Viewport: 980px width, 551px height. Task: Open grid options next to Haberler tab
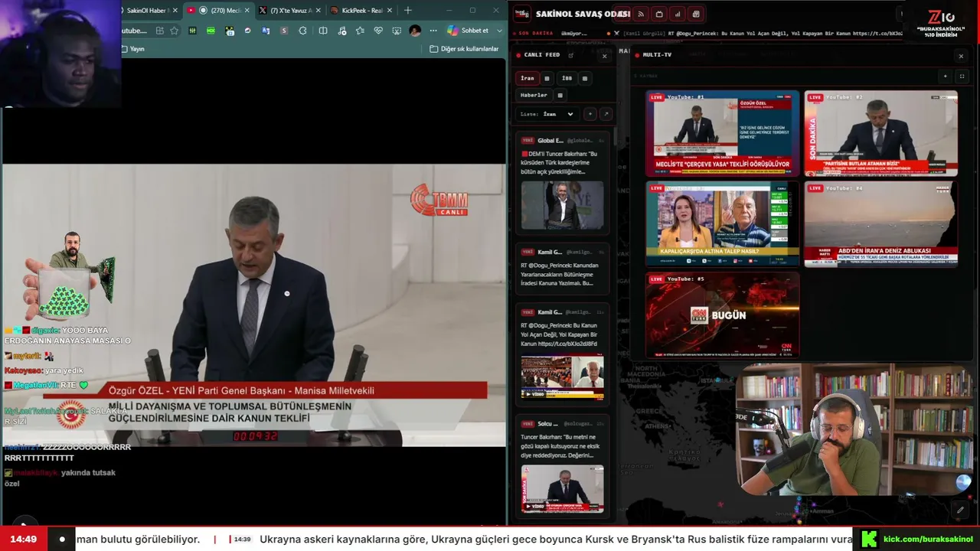[x=560, y=96]
